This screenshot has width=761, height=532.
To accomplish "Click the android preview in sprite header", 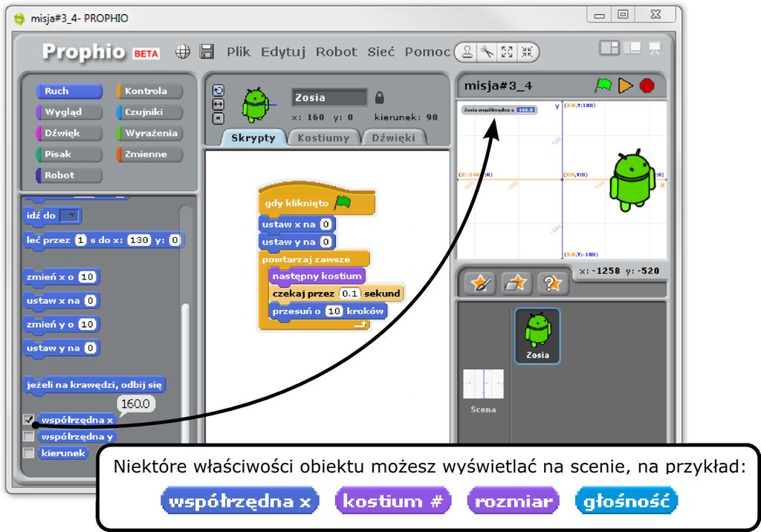I will [256, 104].
